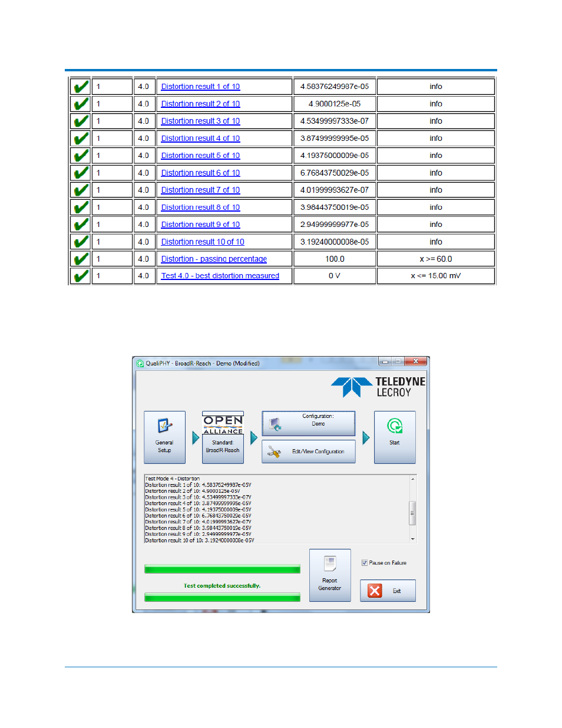562x728 pixels.
Task: Open Distortion result 1 of 10 link
Action: pyautogui.click(x=200, y=87)
